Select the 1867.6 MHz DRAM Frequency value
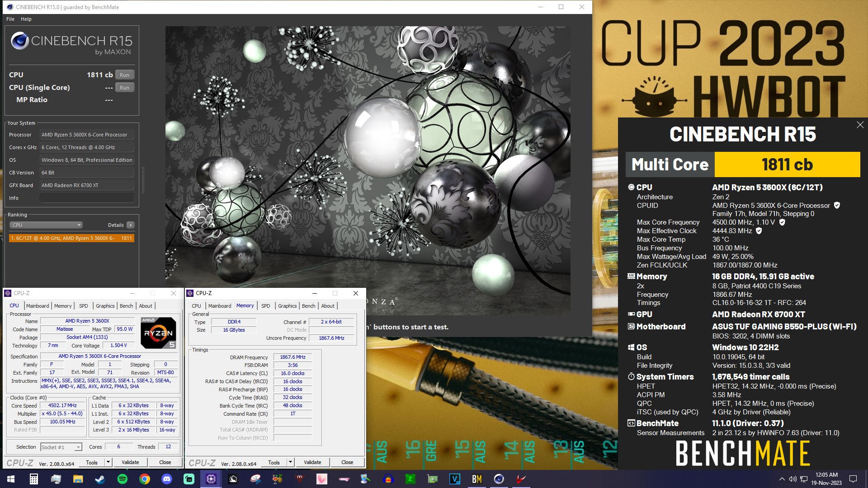Screen dimensions: 868x488 [292, 357]
